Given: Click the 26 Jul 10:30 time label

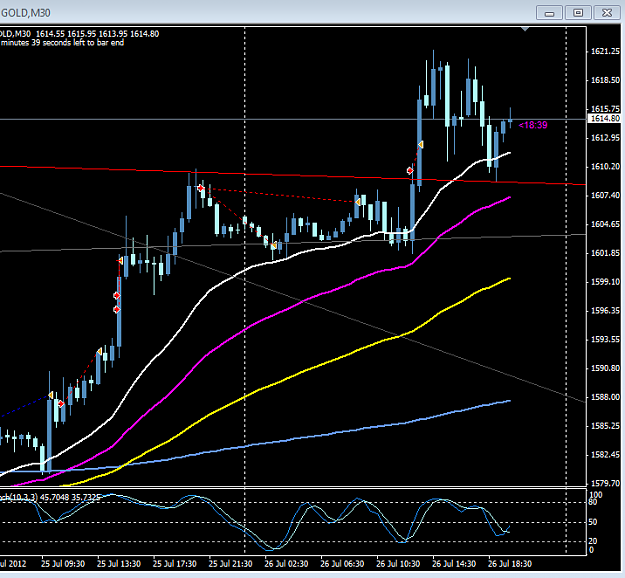Looking at the screenshot, I should [x=398, y=564].
